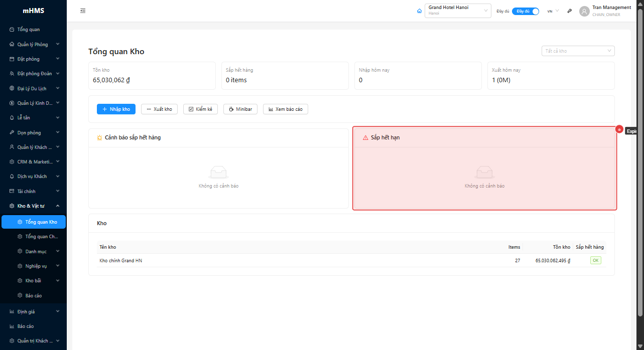This screenshot has width=644, height=350.
Task: Toggle the Đầy đủ switch in header
Action: click(x=526, y=11)
